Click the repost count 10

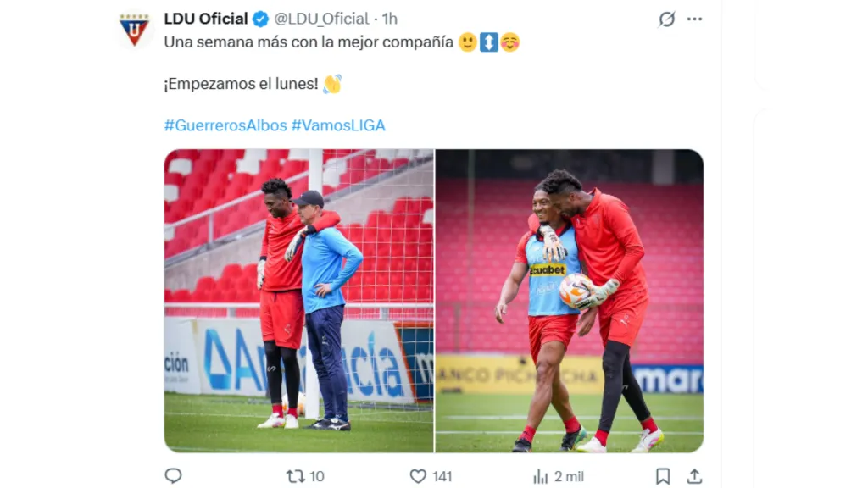[x=317, y=476]
